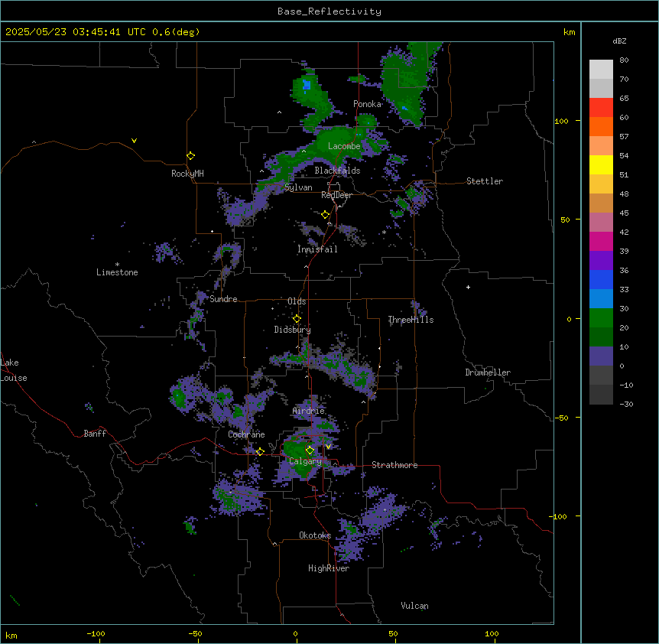The width and height of the screenshot is (659, 644).
Task: Click the Didsbury city label
Action: [x=293, y=330]
